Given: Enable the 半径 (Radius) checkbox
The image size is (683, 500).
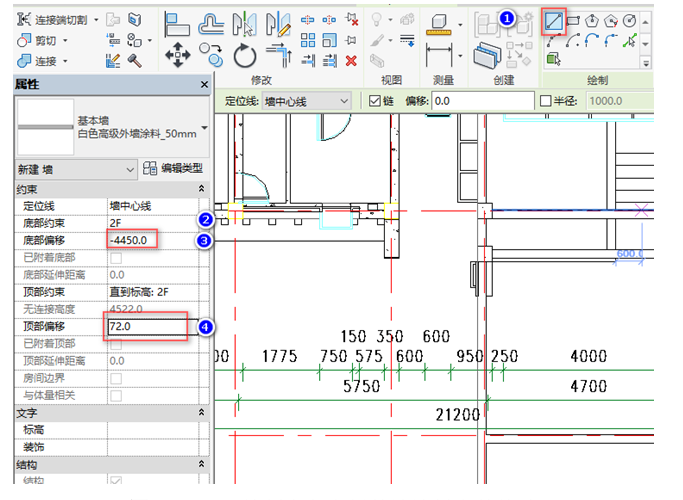Looking at the screenshot, I should [x=545, y=101].
